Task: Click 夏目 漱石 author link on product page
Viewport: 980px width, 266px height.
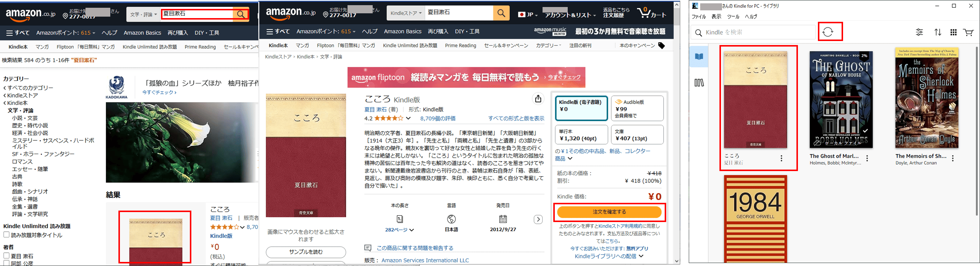Action: point(376,109)
